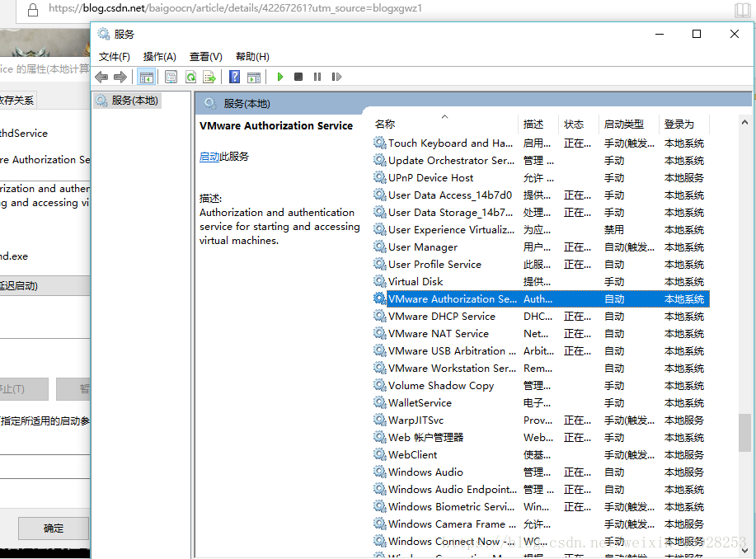The image size is (756, 559).
Task: Select the WalletService row
Action: coord(541,403)
